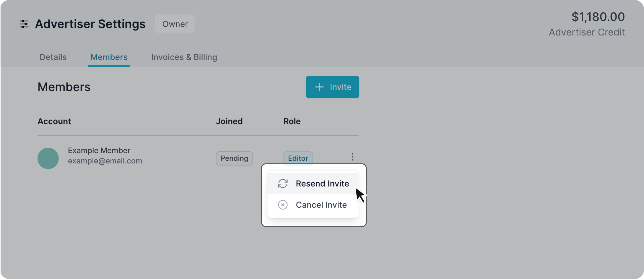This screenshot has width=644, height=279.
Task: Click the Account column header
Action: pos(54,121)
